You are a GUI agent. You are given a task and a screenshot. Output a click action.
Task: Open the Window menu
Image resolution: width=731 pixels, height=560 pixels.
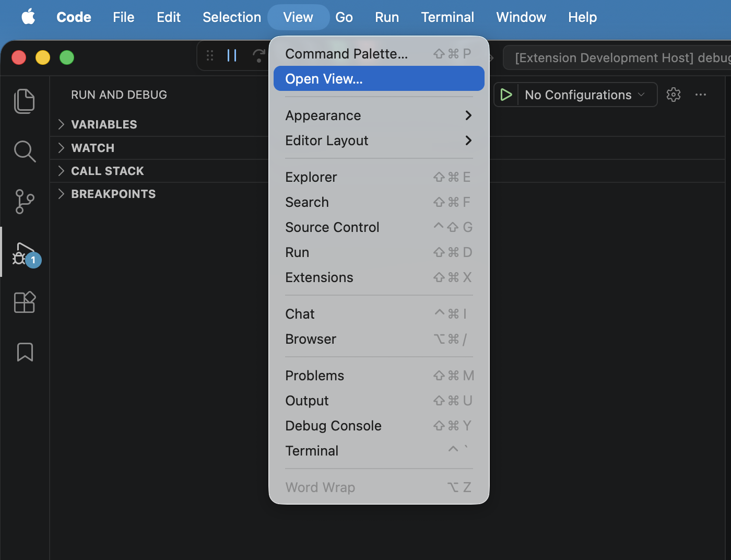click(521, 17)
